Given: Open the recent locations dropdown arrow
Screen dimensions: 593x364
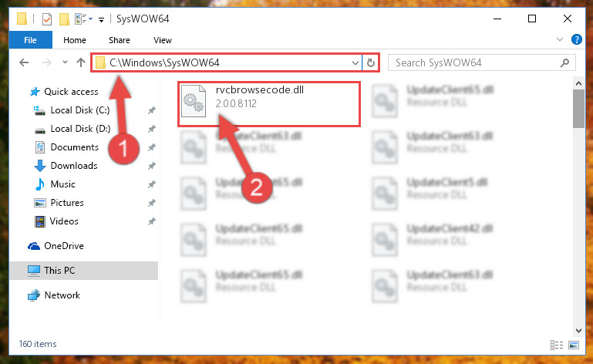Looking at the screenshot, I should click(x=65, y=62).
